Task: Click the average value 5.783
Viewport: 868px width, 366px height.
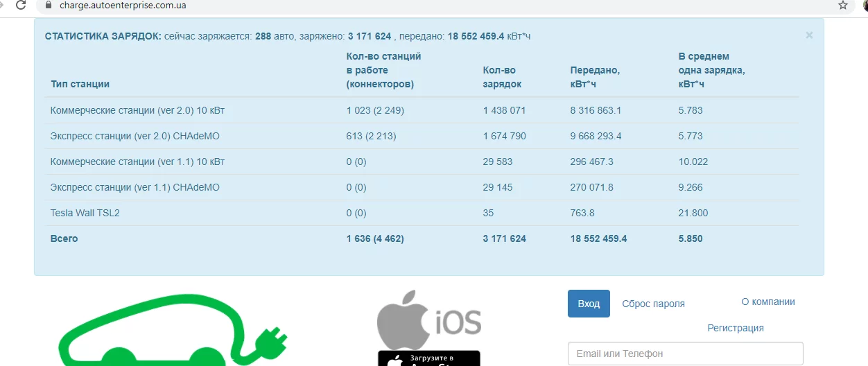Action: [x=690, y=110]
